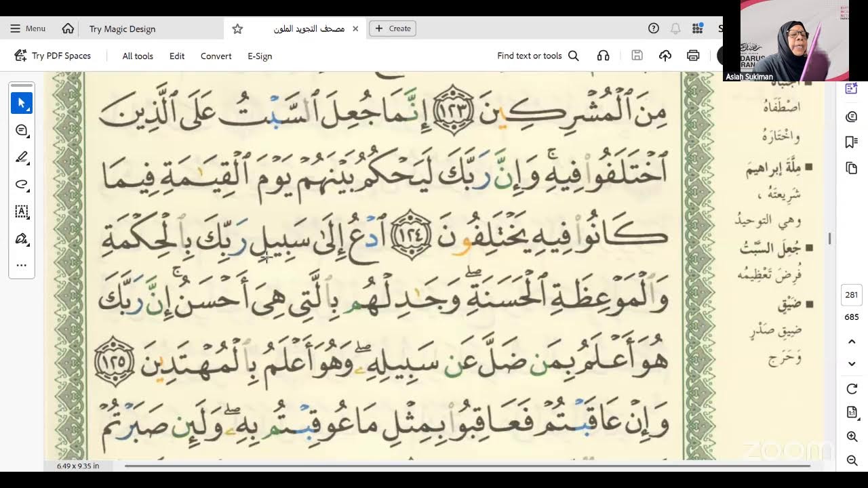Open the comments panel on right rail
Viewport: 868px width, 488px height.
coord(852,117)
